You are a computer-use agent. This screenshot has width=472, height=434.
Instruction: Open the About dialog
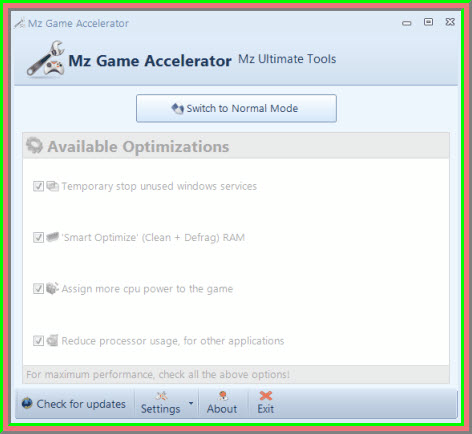point(222,403)
